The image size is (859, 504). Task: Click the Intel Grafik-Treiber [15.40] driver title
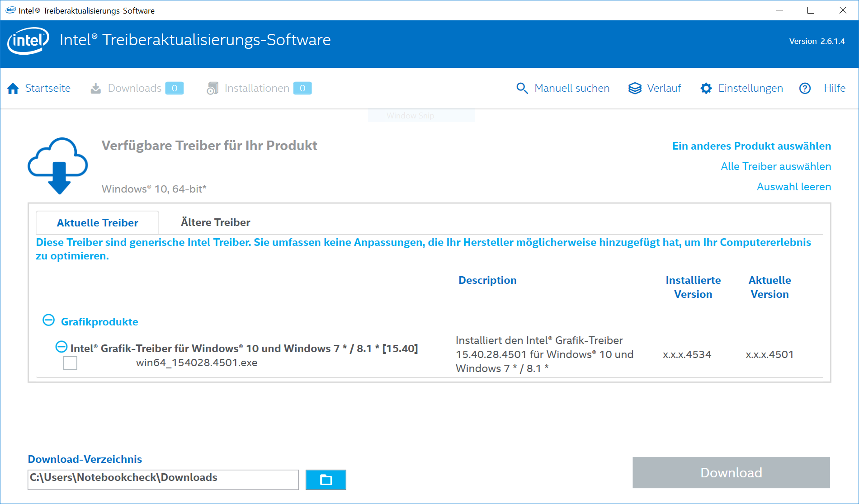click(244, 349)
